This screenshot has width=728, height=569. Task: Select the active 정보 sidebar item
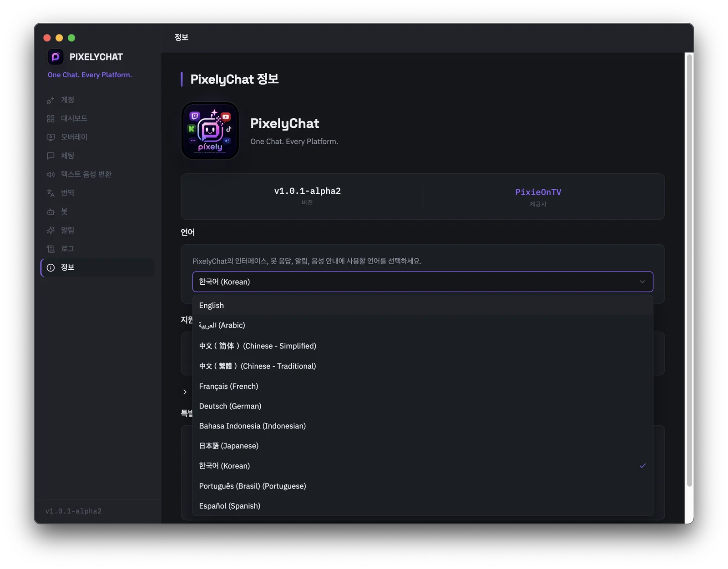(98, 268)
